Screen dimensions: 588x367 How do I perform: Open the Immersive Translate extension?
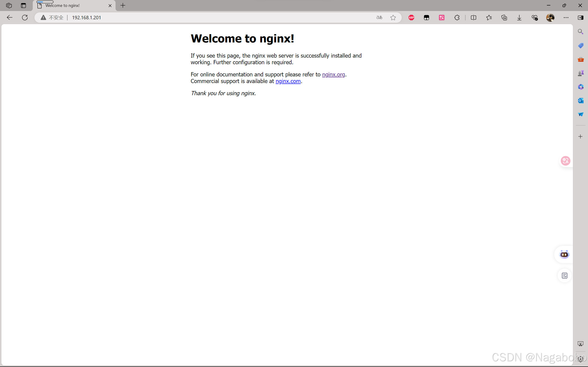pos(441,17)
